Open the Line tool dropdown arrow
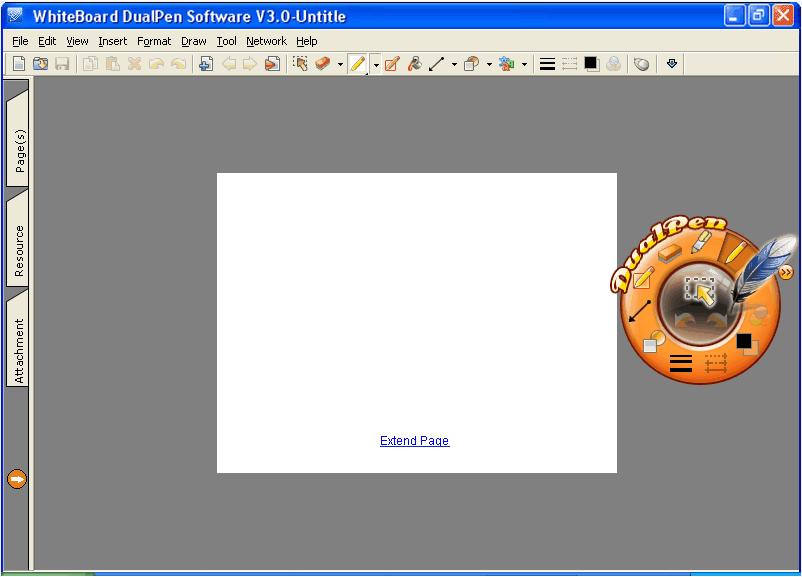 (454, 64)
